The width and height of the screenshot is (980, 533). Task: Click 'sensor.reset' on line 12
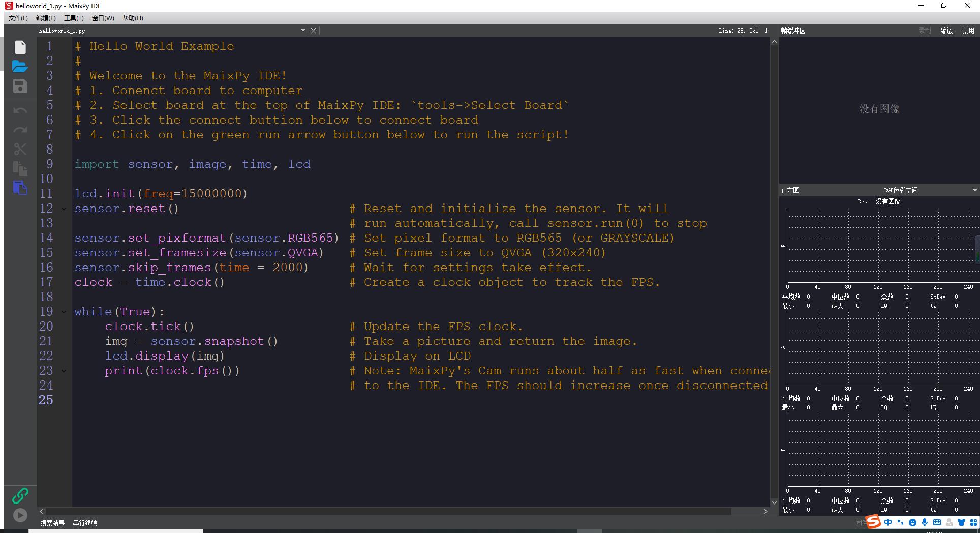(120, 209)
